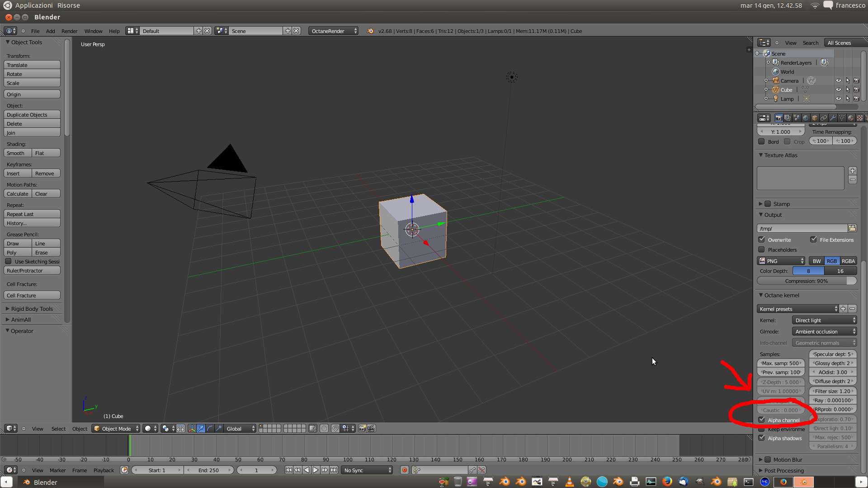Image resolution: width=868 pixels, height=488 pixels.
Task: Open the Modifiers wrench tab
Action: coord(833,118)
